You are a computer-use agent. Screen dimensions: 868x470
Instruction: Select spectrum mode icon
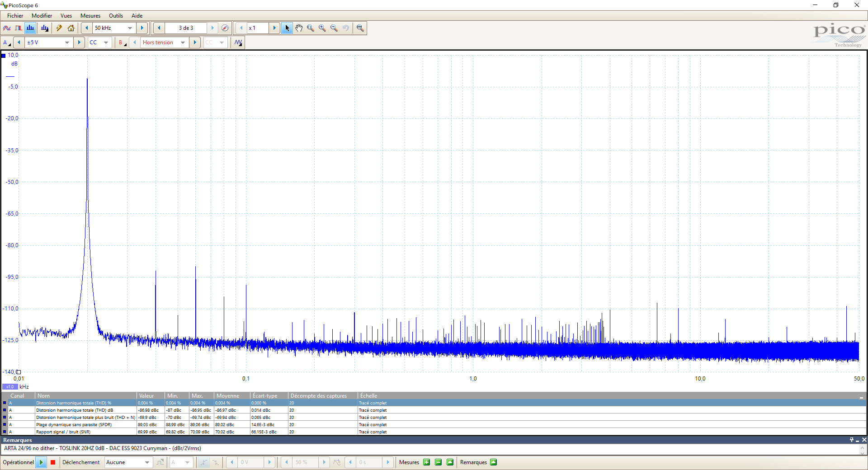pos(30,28)
